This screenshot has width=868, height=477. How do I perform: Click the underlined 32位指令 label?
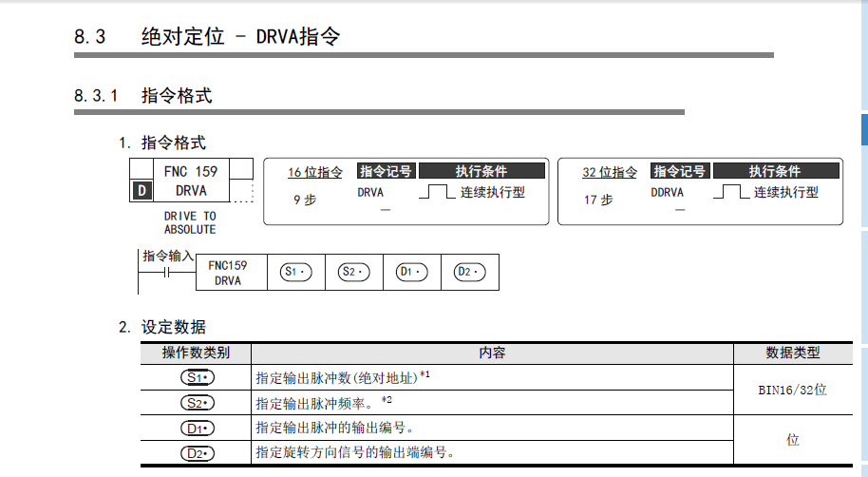tap(610, 172)
